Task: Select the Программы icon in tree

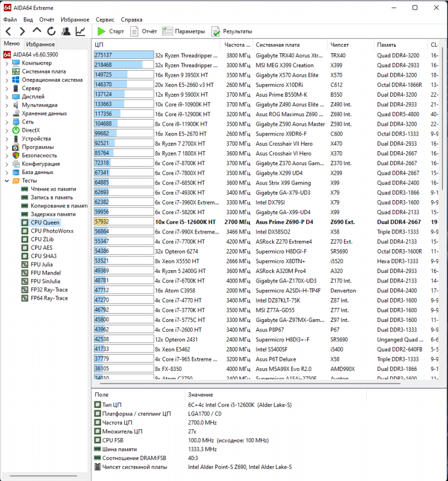Action: click(16, 147)
